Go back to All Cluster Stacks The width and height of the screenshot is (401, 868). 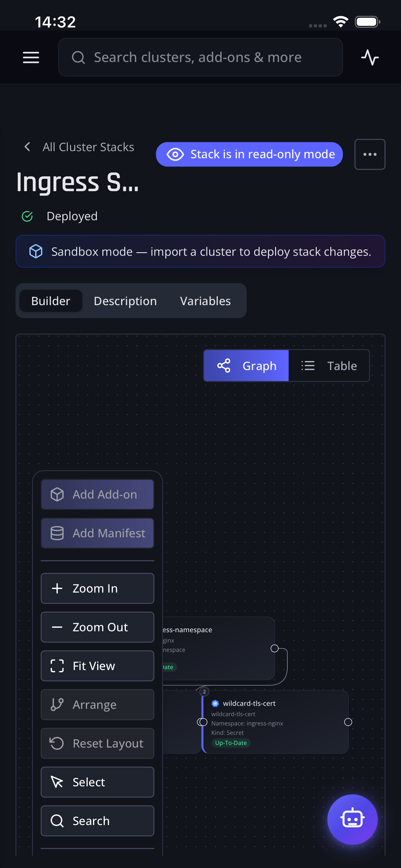click(79, 147)
